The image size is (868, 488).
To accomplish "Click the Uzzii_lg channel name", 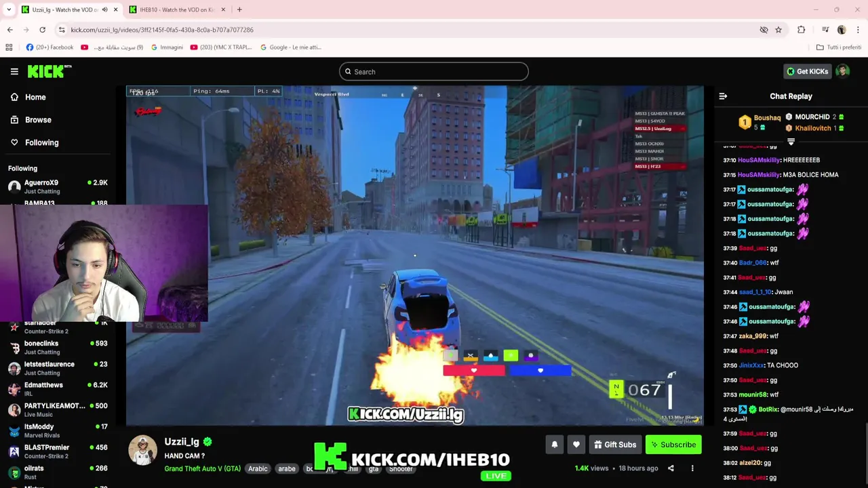I will click(182, 442).
